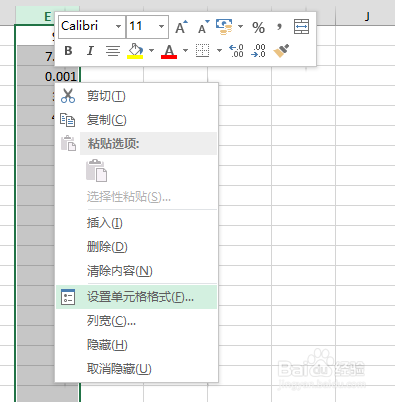Choose 删除(D) from context menu

coord(137,247)
